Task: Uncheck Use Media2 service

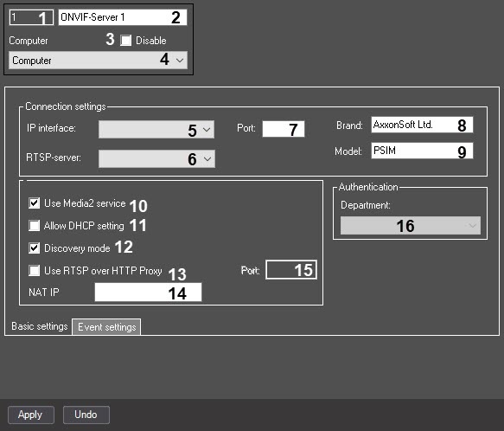Action: (34, 203)
